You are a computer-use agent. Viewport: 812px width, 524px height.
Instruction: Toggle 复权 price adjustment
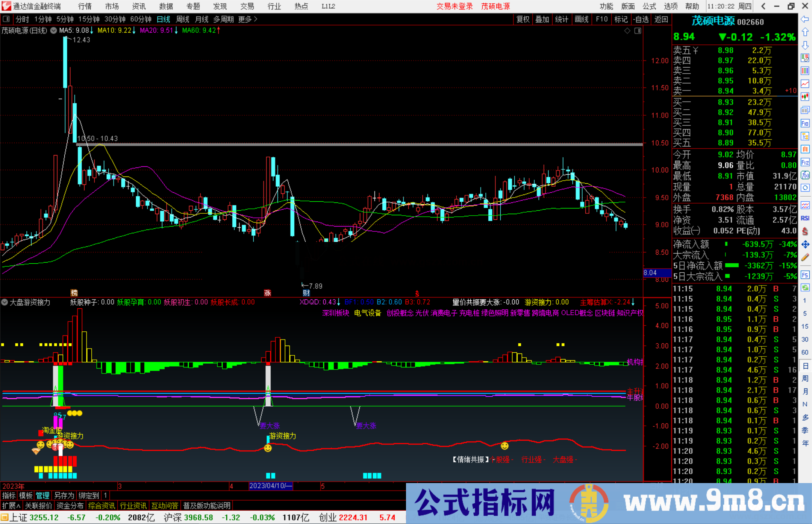point(523,19)
